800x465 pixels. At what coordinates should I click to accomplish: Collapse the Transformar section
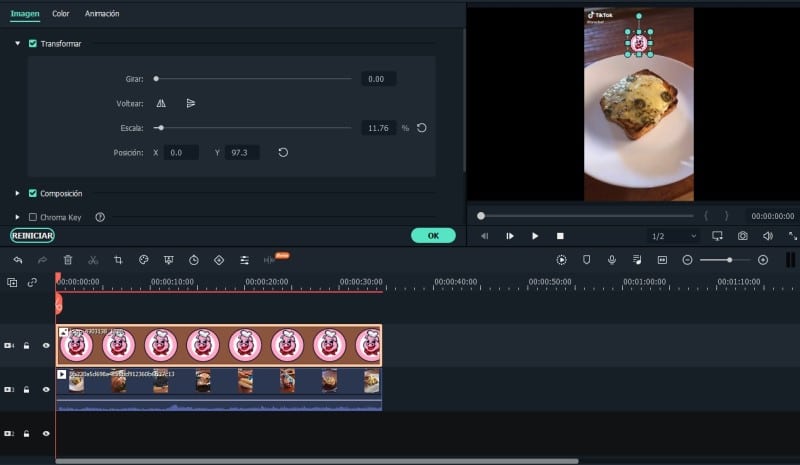(17, 43)
